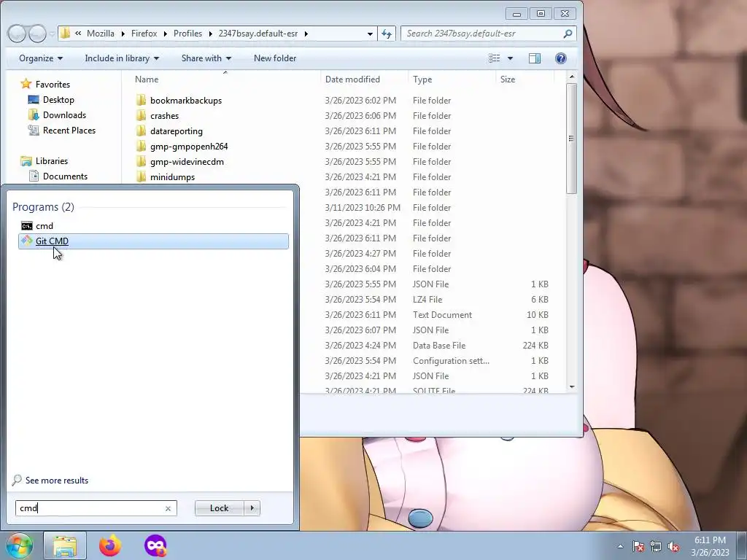Click the New folder button

coord(275,58)
